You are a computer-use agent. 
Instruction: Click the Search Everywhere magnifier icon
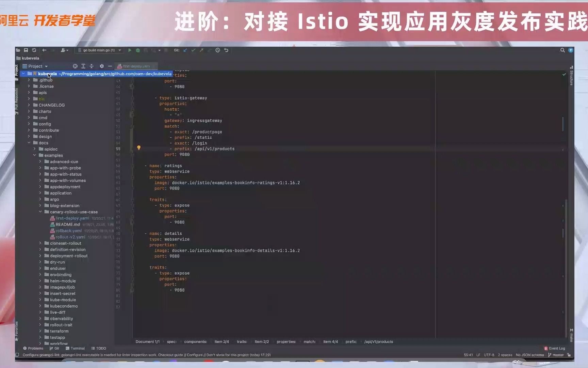(x=562, y=50)
